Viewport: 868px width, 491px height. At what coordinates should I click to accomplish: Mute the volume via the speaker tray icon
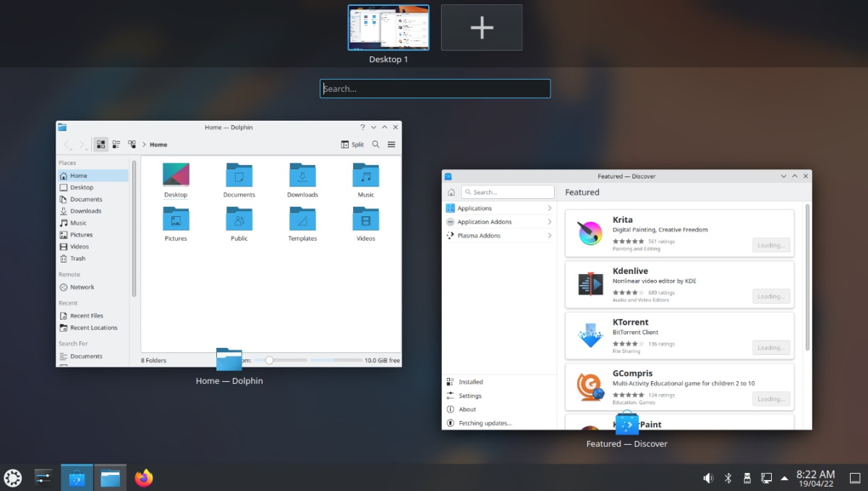[x=708, y=477]
